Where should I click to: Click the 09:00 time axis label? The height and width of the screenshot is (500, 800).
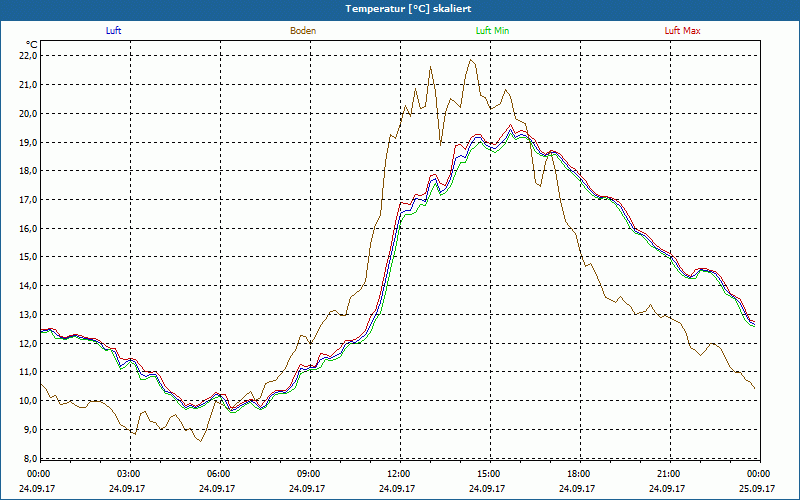pyautogui.click(x=307, y=474)
